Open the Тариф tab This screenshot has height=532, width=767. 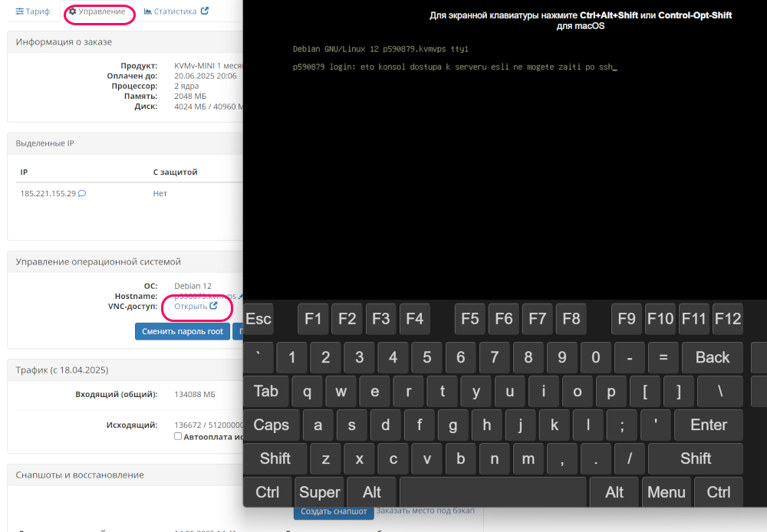tap(32, 11)
